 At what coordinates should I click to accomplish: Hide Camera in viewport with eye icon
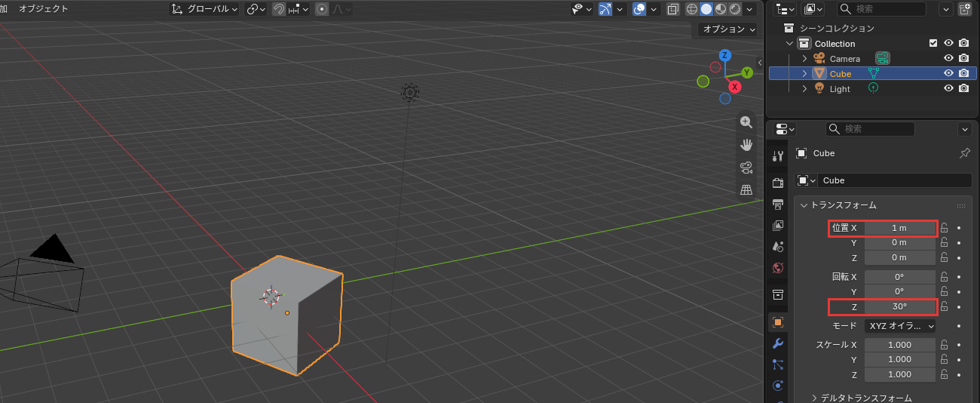949,59
